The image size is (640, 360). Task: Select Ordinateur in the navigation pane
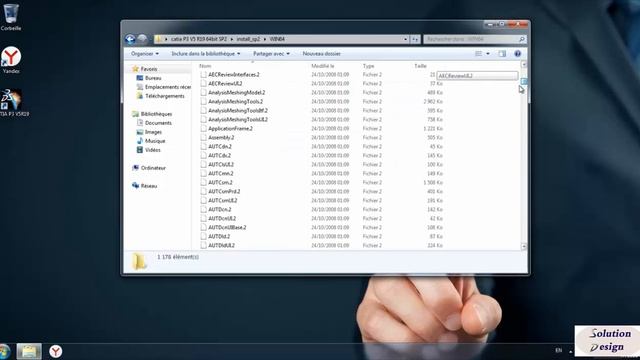click(153, 168)
